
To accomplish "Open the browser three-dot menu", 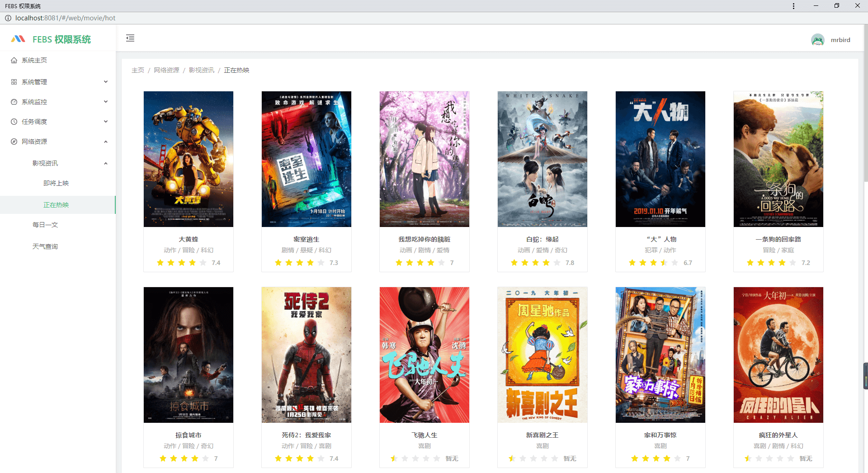I will pyautogui.click(x=793, y=6).
